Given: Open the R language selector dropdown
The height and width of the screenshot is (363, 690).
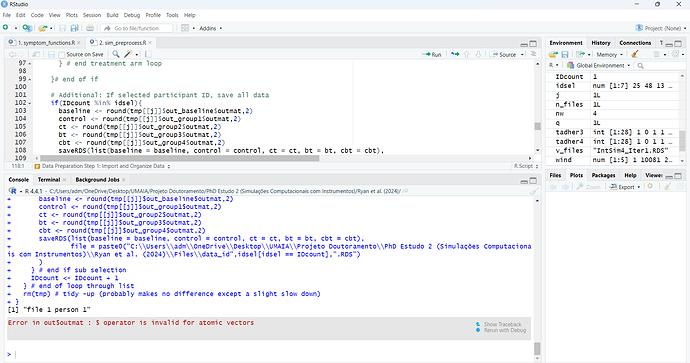Looking at the screenshot, I should point(554,66).
